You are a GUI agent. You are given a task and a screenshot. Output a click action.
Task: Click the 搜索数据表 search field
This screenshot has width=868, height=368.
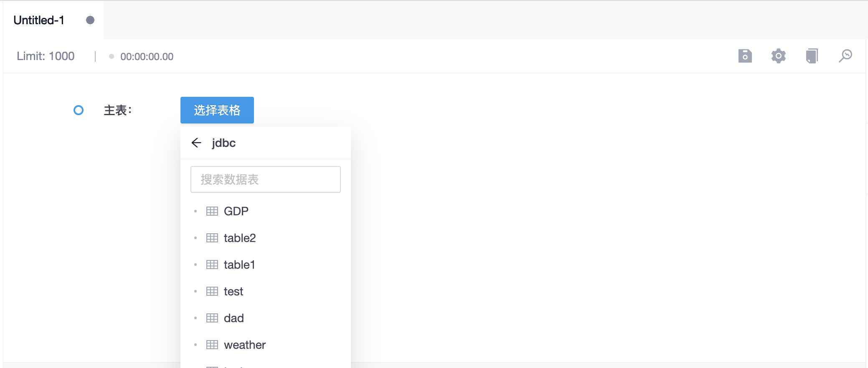pos(265,179)
